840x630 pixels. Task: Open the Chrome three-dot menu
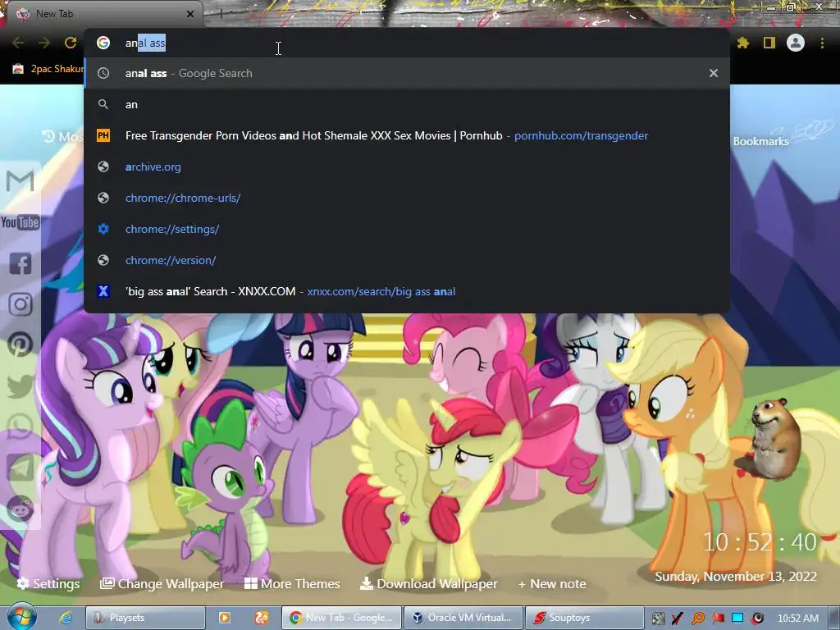[822, 43]
